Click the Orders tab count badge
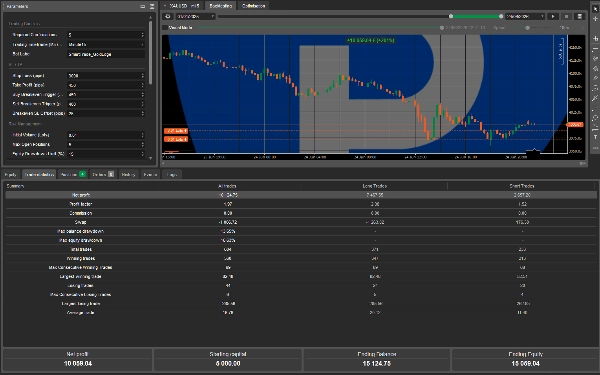 tap(111, 174)
